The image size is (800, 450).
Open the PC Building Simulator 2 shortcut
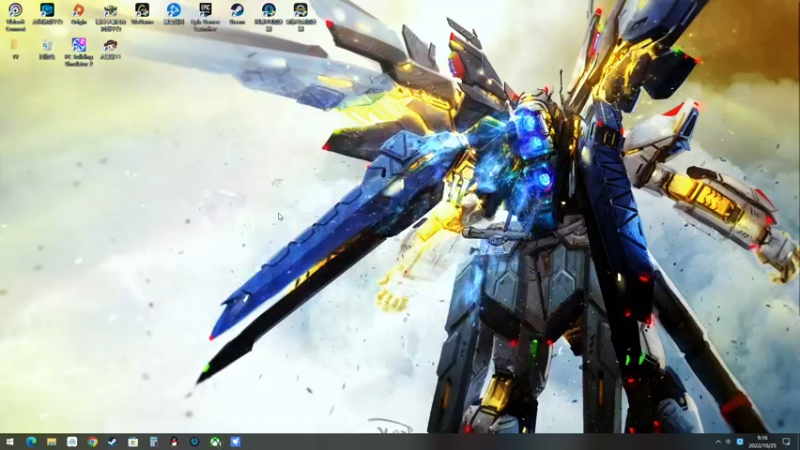tap(79, 52)
